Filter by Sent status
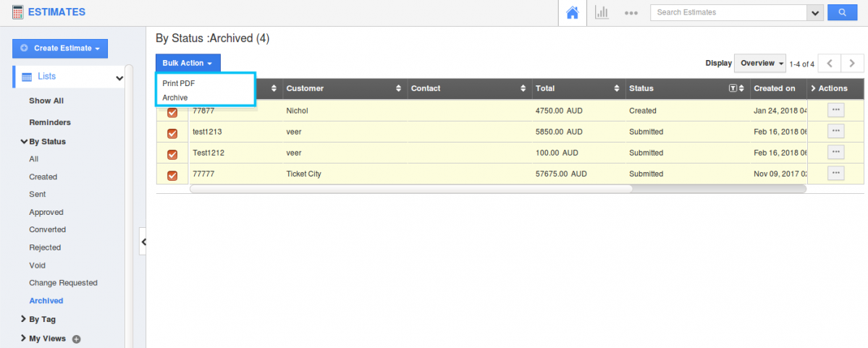This screenshot has height=348, width=868. tap(37, 194)
